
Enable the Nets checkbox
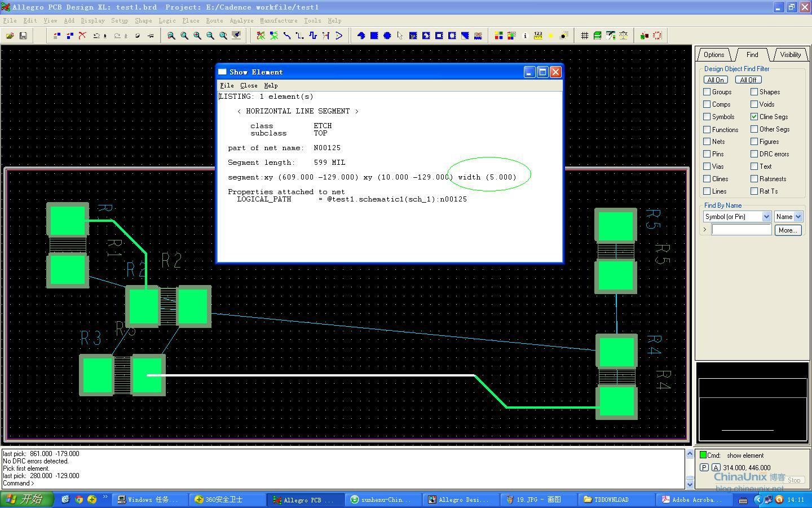tap(707, 142)
